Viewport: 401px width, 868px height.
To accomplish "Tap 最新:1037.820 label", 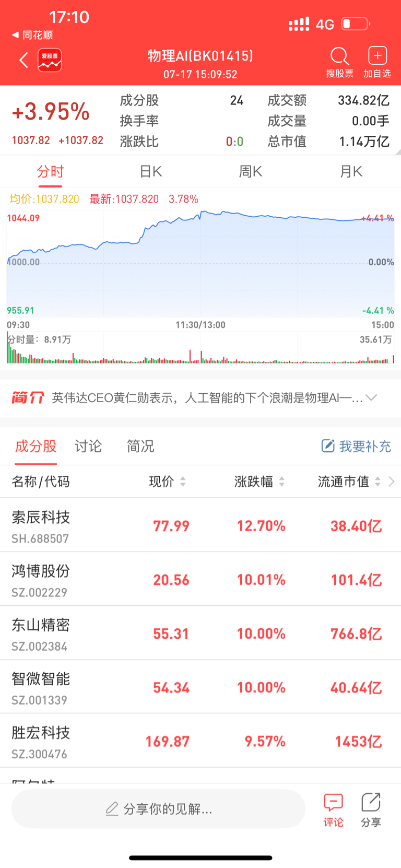I will [x=124, y=199].
